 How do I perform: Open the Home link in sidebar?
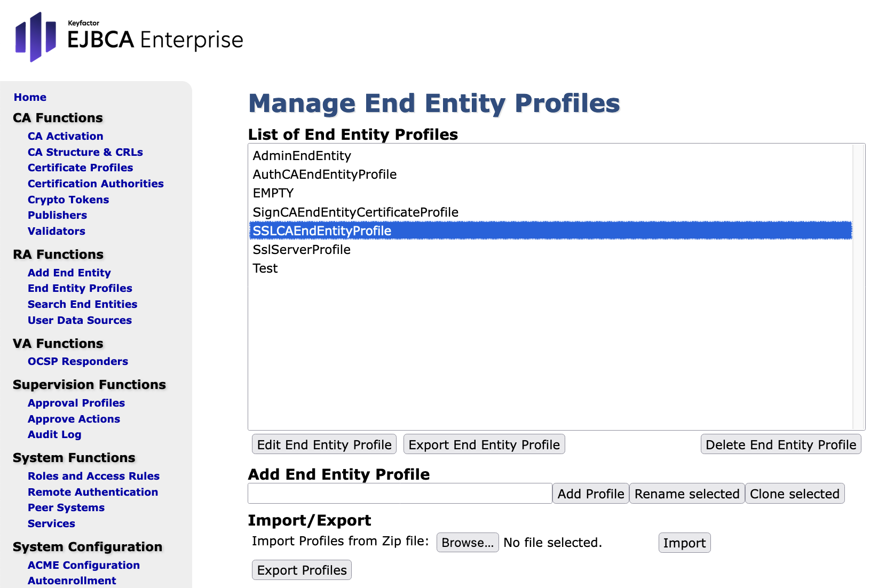point(30,97)
